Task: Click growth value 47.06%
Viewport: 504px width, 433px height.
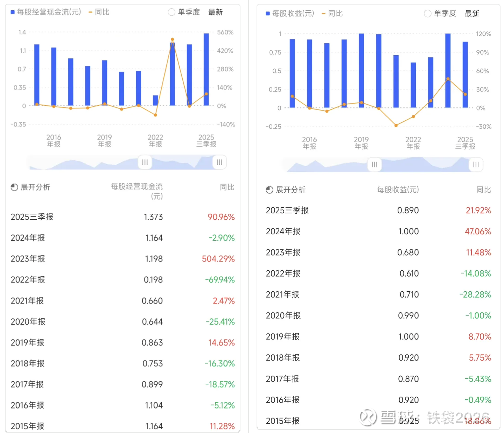Action: pos(478,232)
